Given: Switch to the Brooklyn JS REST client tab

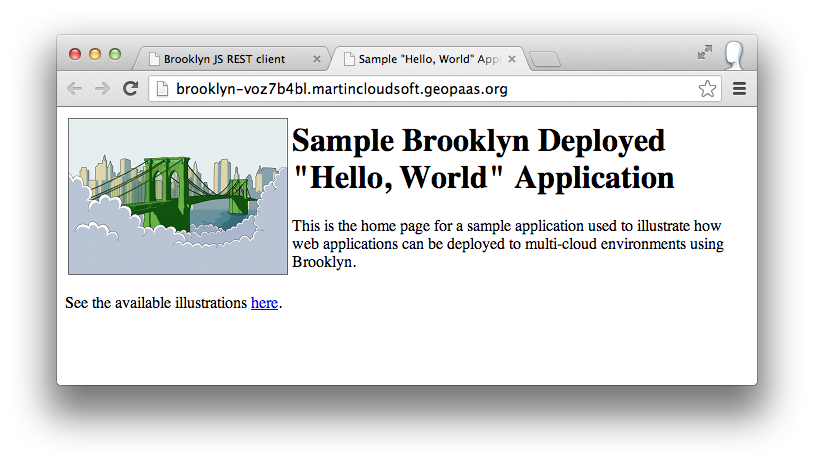Looking at the screenshot, I should click(x=224, y=59).
